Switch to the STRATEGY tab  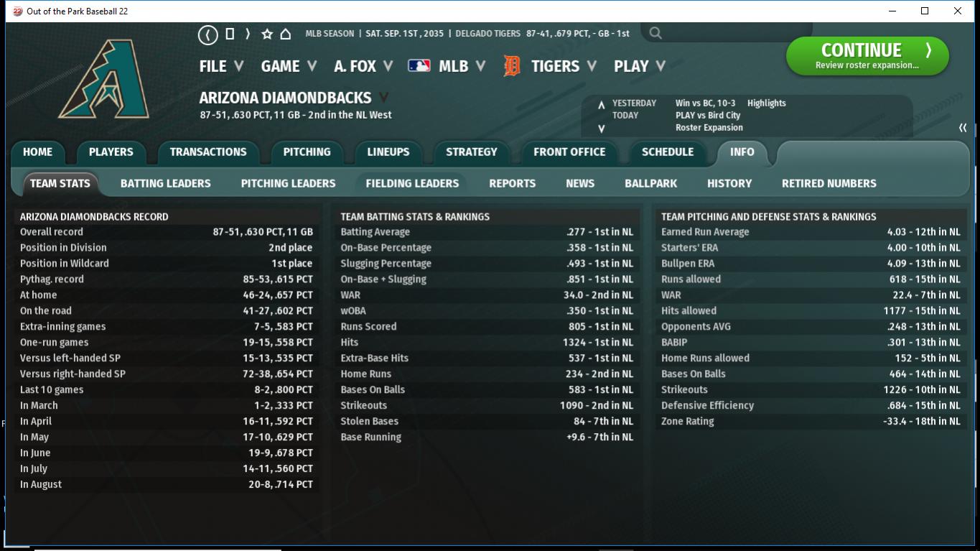coord(471,152)
